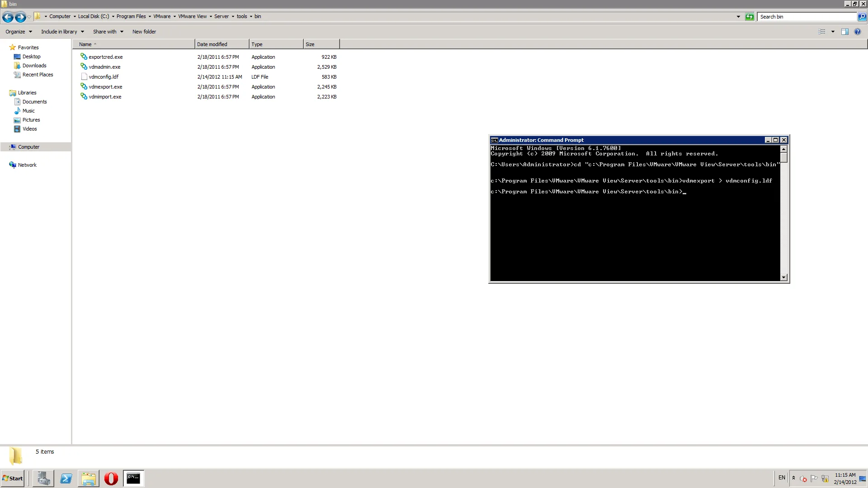Show the preview pane in Explorer
Screen dimensions: 868x488
point(845,32)
